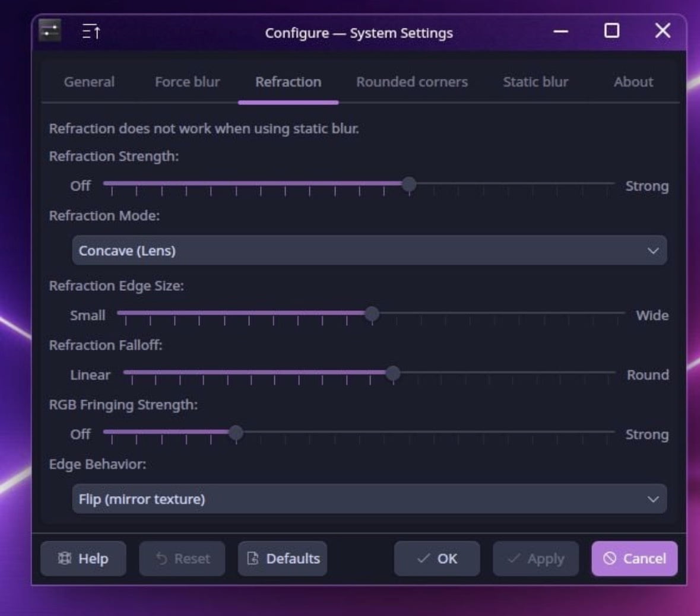
Task: Click the Defaults button
Action: (x=283, y=558)
